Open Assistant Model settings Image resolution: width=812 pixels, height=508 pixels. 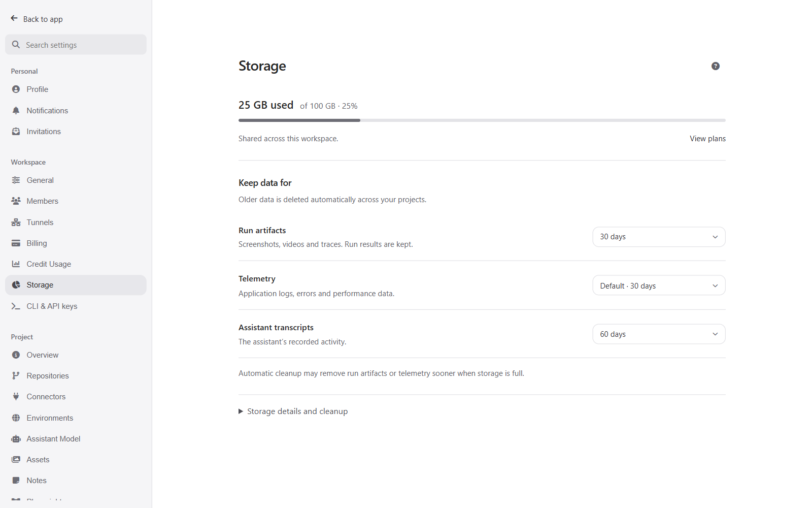[x=76, y=438]
